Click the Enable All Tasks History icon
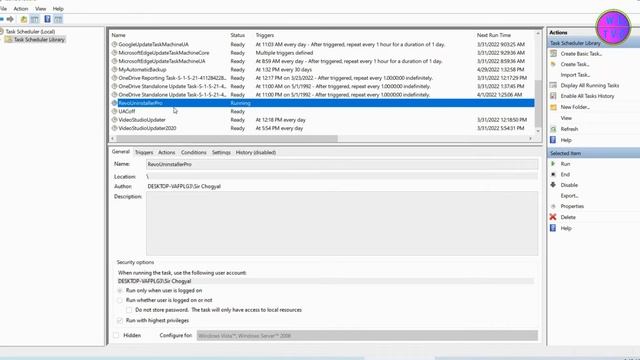 click(x=553, y=96)
